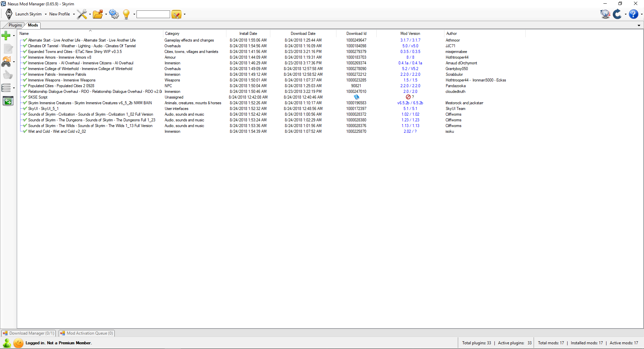
Task: Sort by the Mod Version column header
Action: tap(410, 34)
